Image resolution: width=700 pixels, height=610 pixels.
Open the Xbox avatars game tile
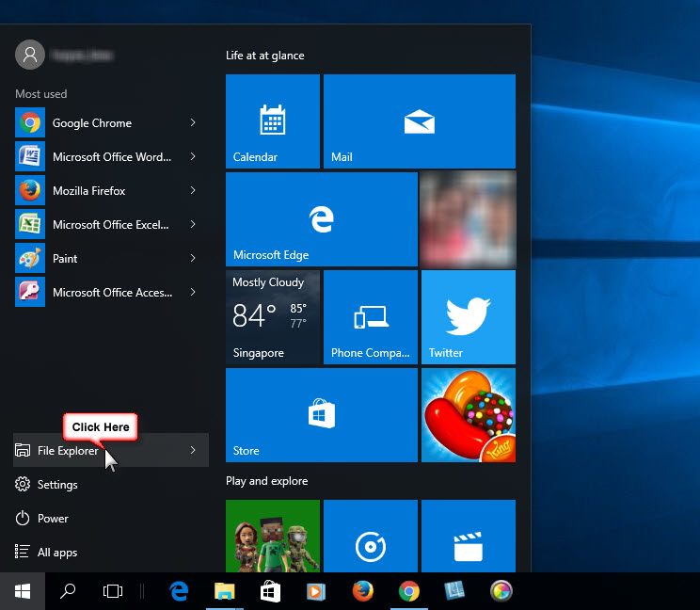coord(273,536)
